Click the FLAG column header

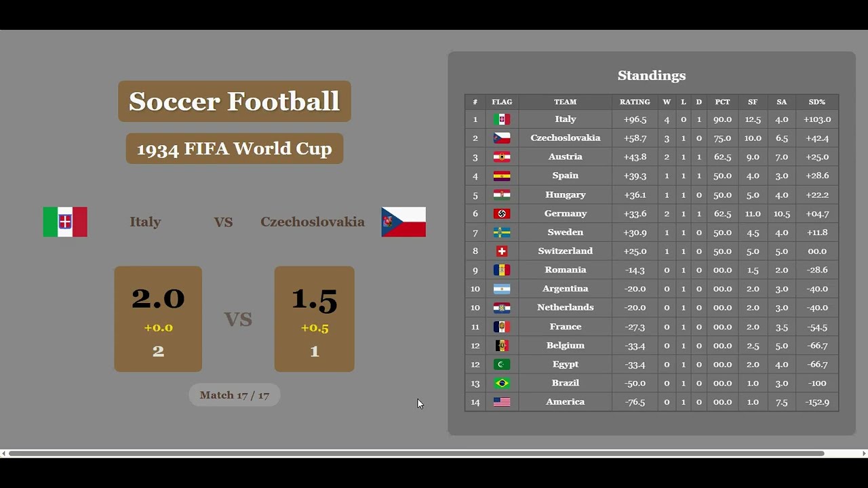[x=502, y=102]
